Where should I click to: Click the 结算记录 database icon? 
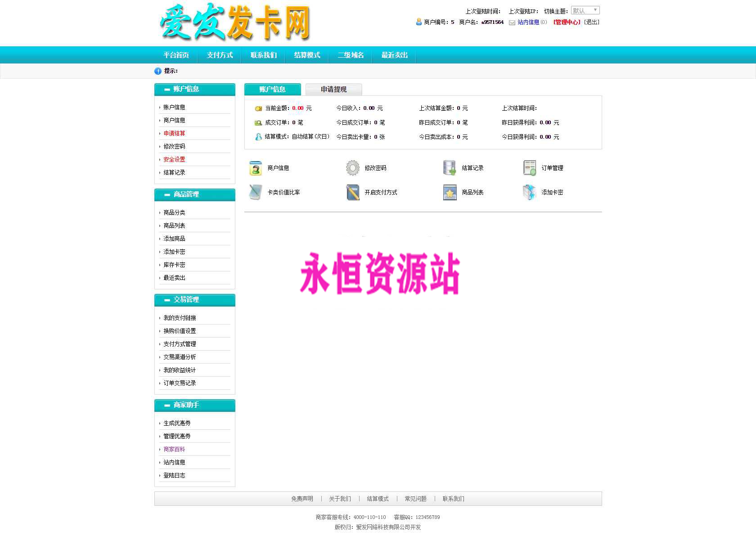click(450, 168)
